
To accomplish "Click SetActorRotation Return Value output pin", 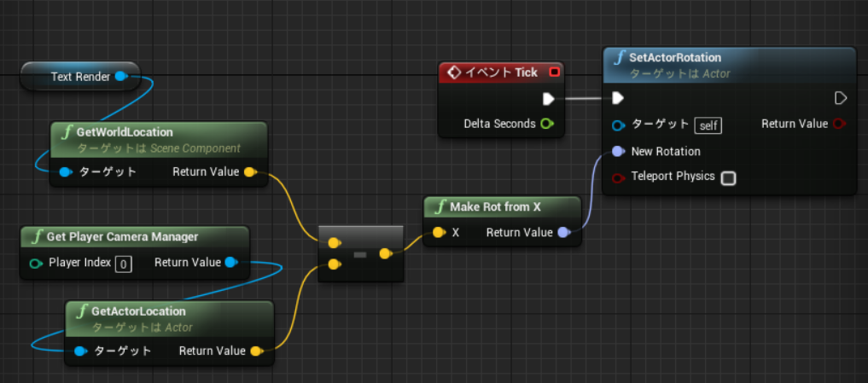I will (839, 124).
